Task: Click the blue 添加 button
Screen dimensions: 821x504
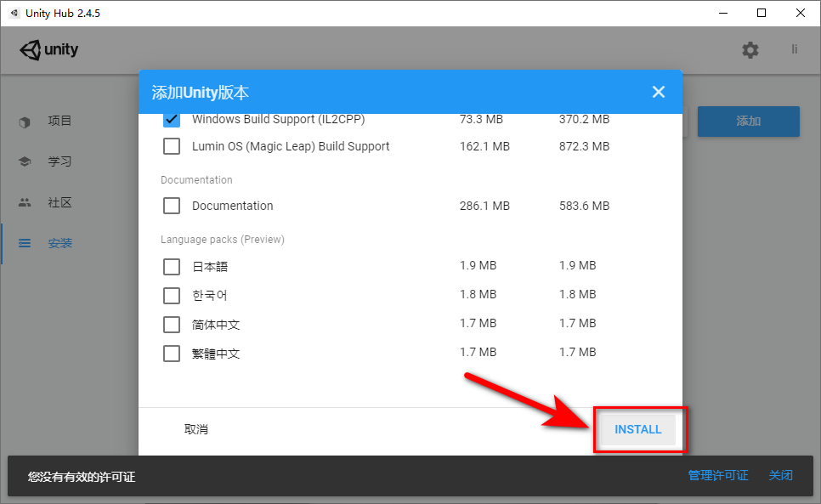Action: pos(748,122)
